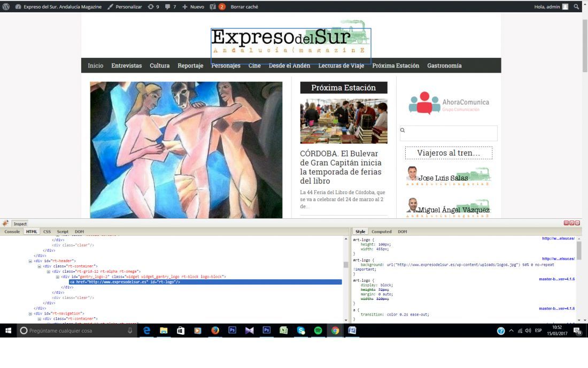Open Miguel Ángel Vázquez author banner

tap(448, 208)
